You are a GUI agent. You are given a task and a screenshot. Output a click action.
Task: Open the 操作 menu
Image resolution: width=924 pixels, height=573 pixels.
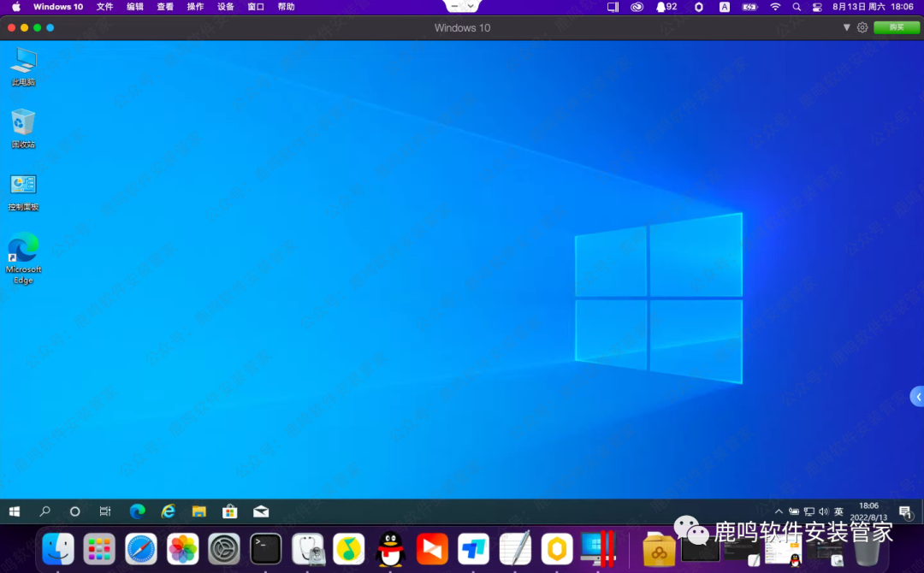point(195,7)
